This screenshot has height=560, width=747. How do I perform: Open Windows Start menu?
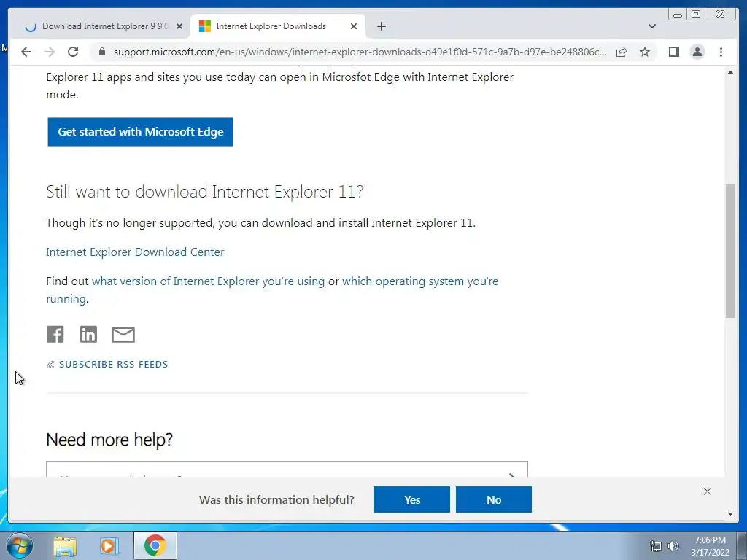20,545
